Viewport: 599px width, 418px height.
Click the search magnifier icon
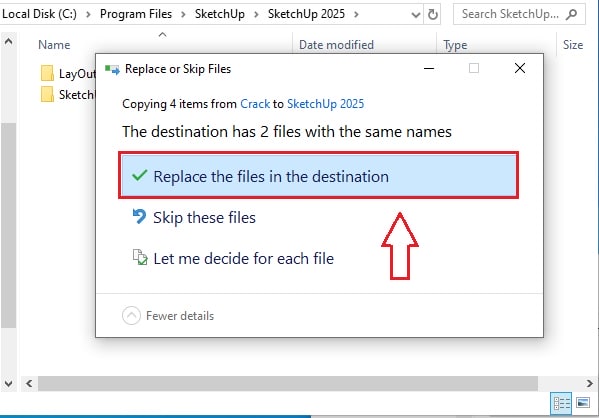[571, 15]
